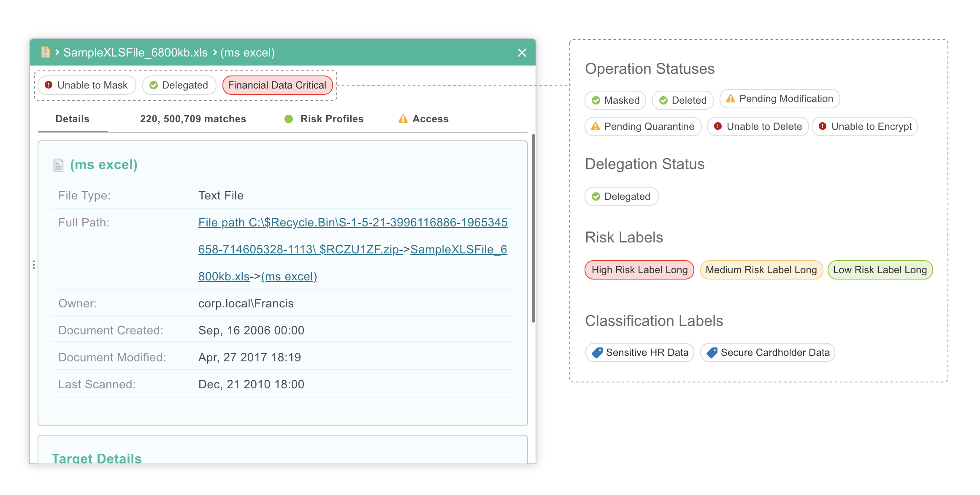Click the Masked status chip
The image size is (980, 495).
(x=615, y=100)
